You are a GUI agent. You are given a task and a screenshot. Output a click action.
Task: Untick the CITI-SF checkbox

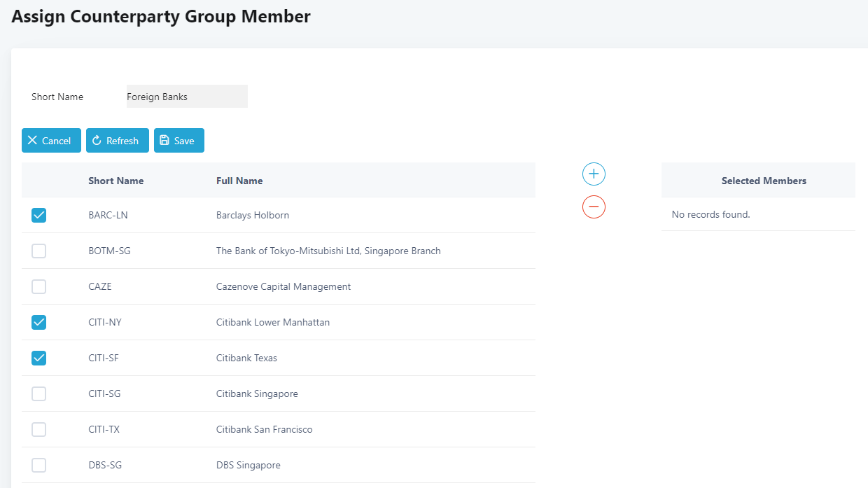pos(39,358)
